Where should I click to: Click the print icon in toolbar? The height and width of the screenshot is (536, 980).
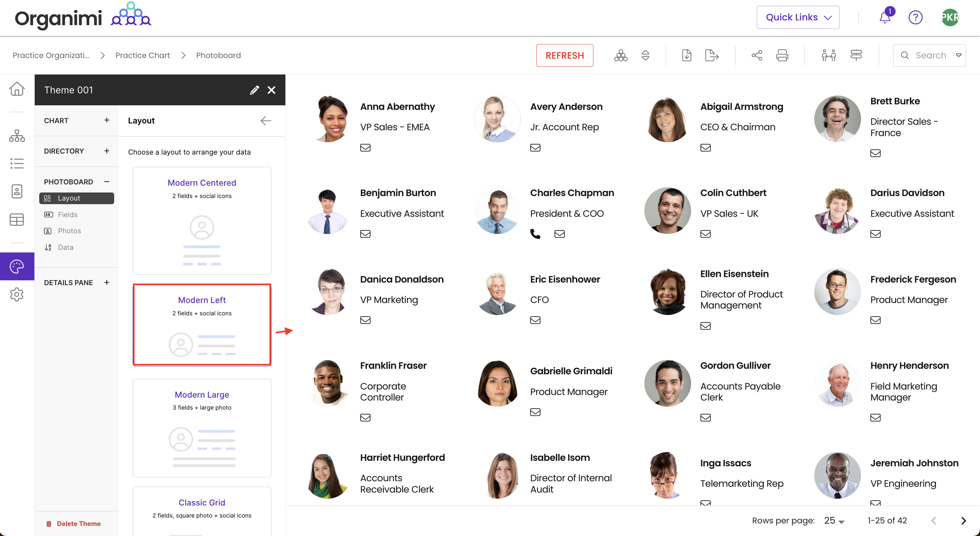(x=782, y=55)
